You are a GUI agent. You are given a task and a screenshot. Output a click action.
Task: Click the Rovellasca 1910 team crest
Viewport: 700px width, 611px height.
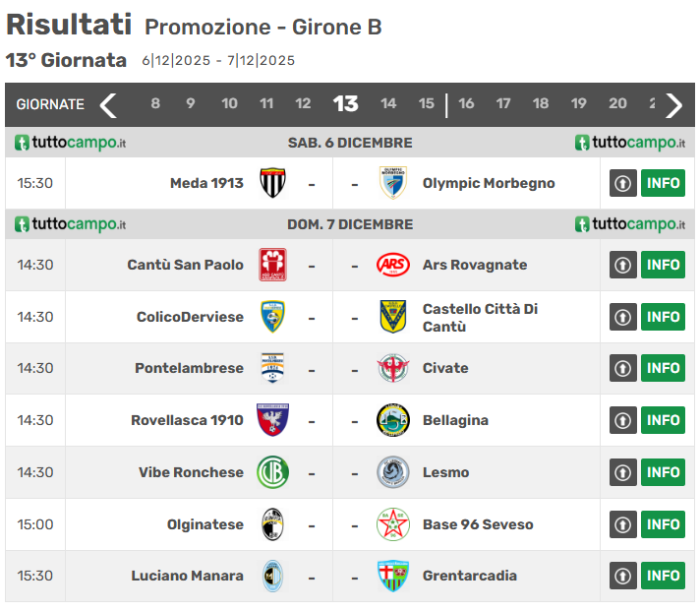(272, 420)
